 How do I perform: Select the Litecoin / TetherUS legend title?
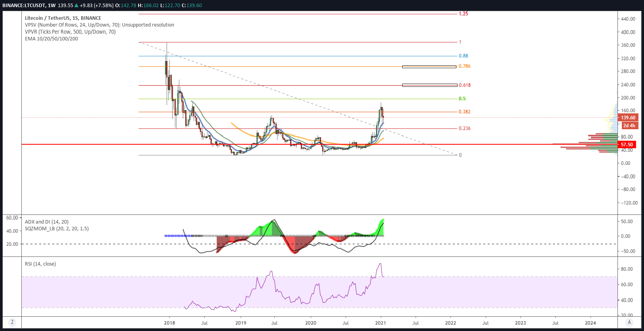[63, 18]
